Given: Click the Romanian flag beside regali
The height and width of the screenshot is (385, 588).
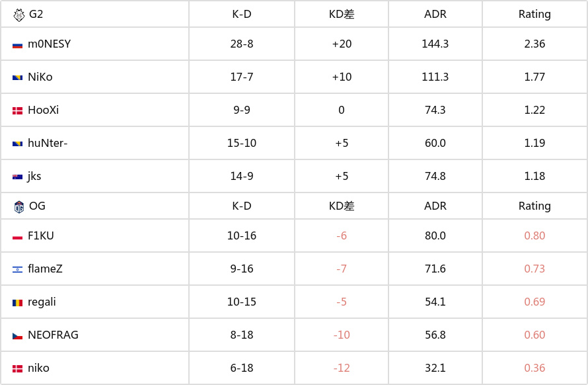Looking at the screenshot, I should tap(18, 303).
